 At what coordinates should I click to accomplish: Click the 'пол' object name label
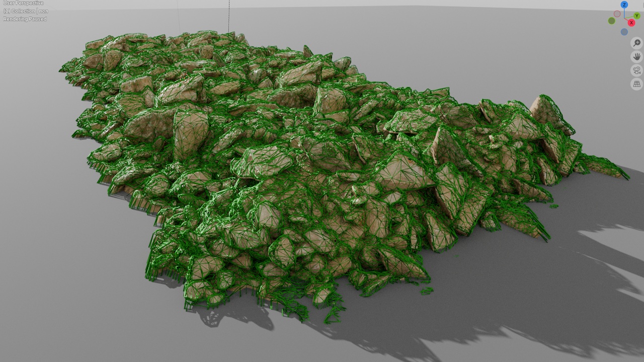tap(43, 11)
